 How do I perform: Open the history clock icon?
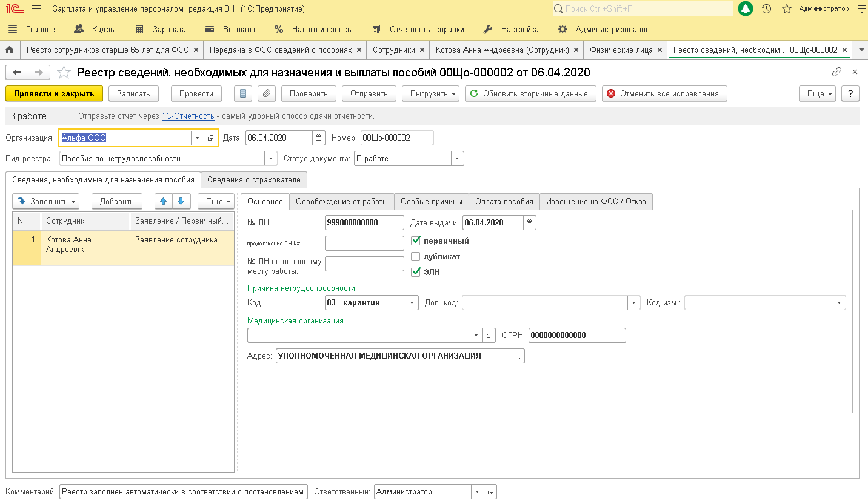[x=766, y=9]
